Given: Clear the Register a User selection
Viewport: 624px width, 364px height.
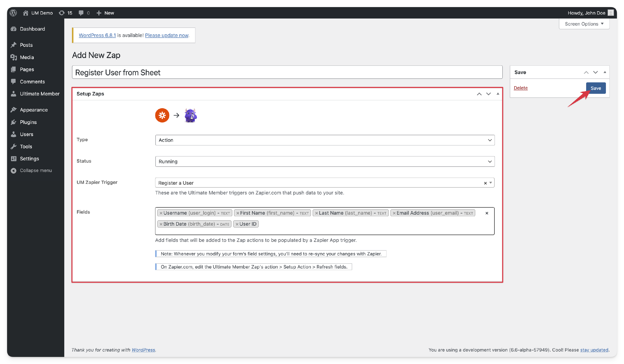Looking at the screenshot, I should coord(485,183).
